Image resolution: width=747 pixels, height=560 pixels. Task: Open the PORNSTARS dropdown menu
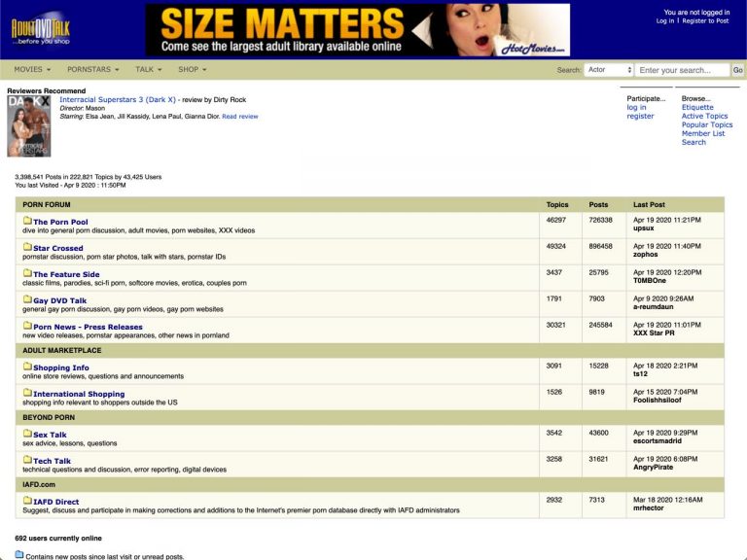[93, 70]
